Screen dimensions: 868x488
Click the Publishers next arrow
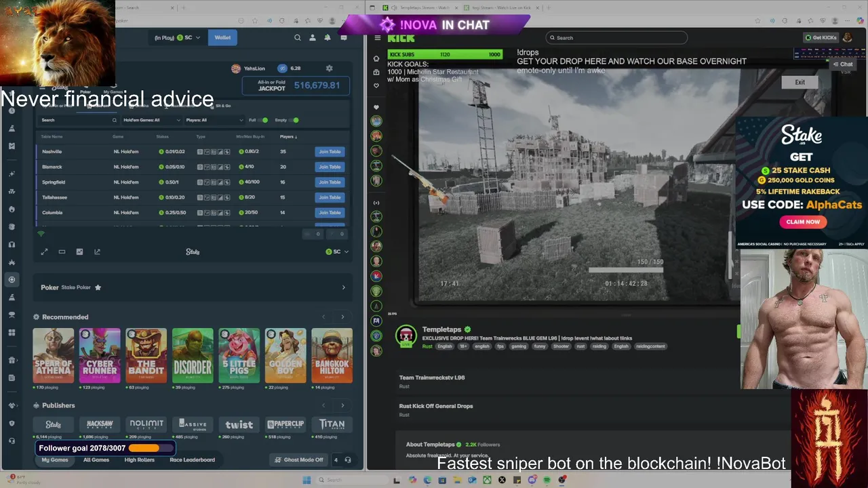pos(342,405)
